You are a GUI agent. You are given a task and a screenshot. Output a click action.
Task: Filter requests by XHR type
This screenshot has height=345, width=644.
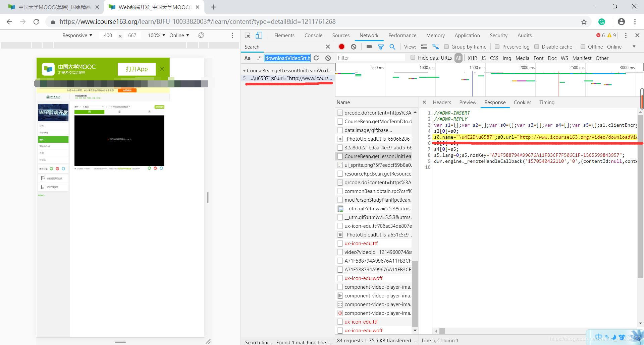(472, 58)
